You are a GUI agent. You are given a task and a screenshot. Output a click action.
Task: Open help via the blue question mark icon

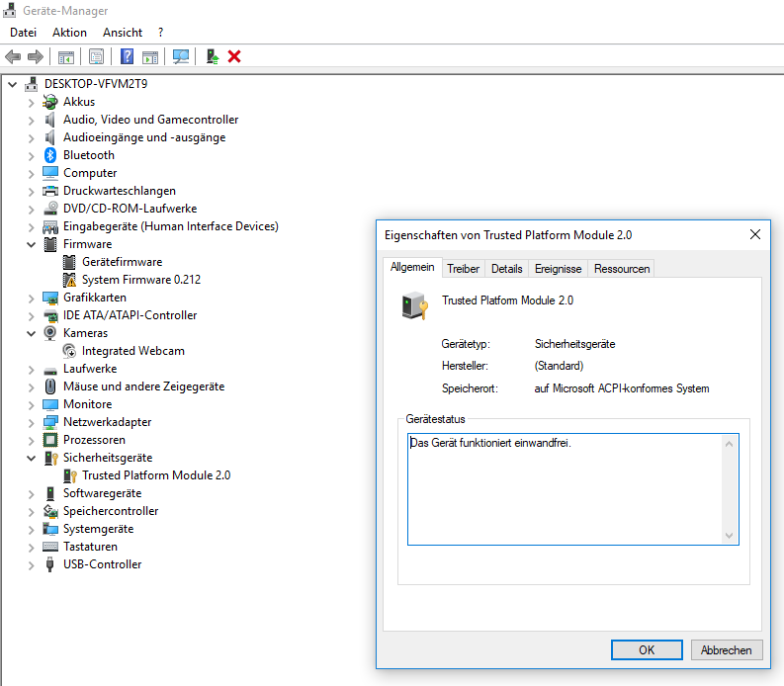(128, 57)
